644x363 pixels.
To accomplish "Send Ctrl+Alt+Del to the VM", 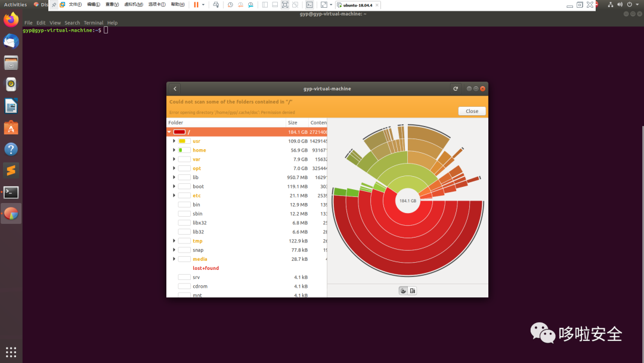I will pos(216,5).
